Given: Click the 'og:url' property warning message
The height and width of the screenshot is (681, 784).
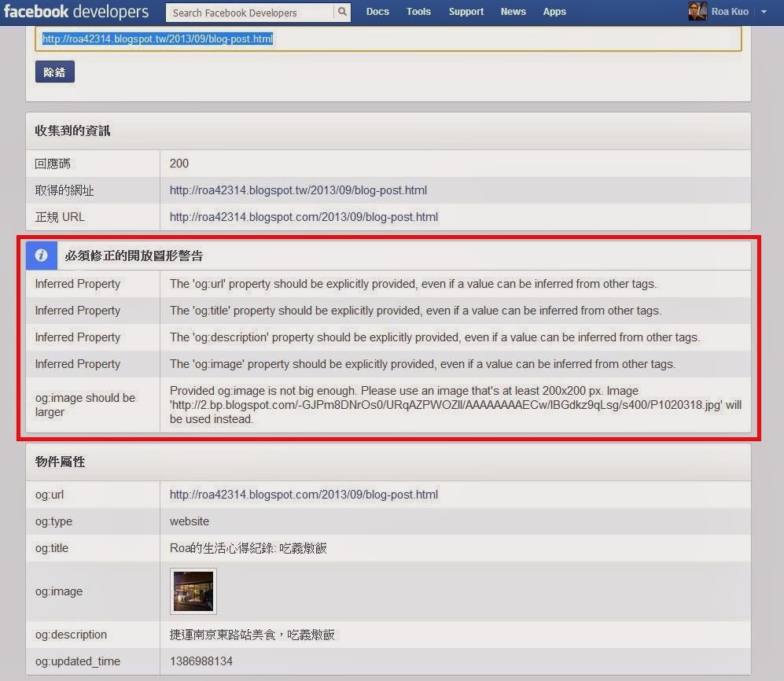Looking at the screenshot, I should coord(413,284).
